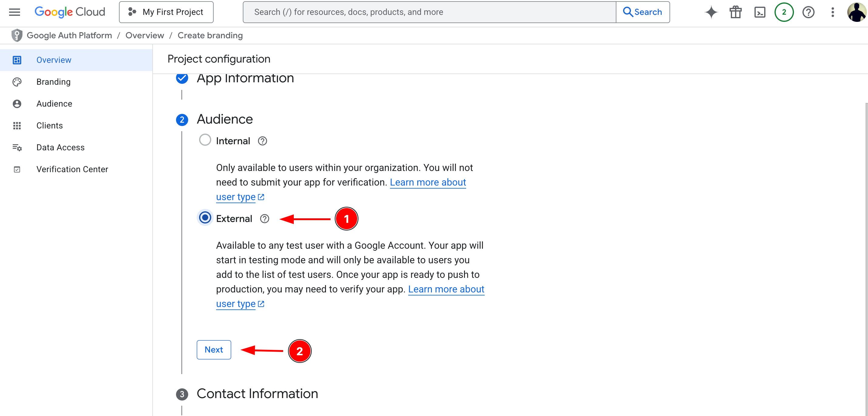Click the Audience step heading
This screenshot has width=868, height=416.
click(x=225, y=119)
